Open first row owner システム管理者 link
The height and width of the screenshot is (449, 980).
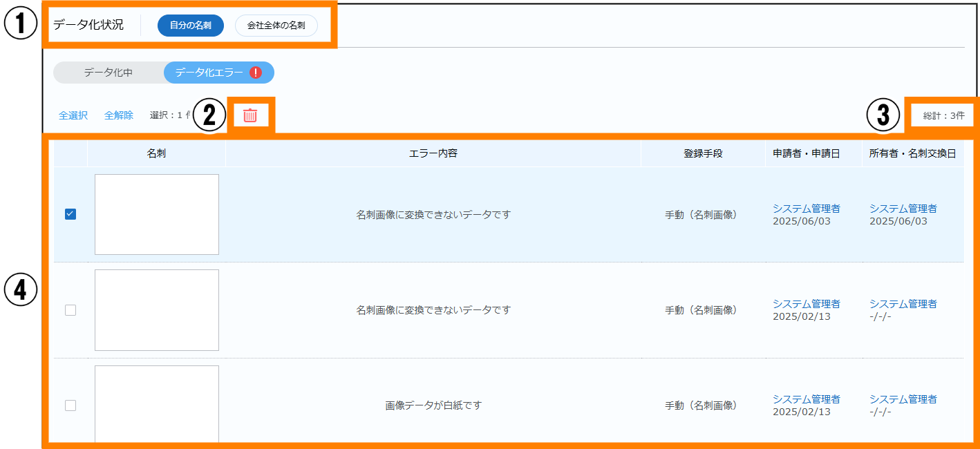903,209
